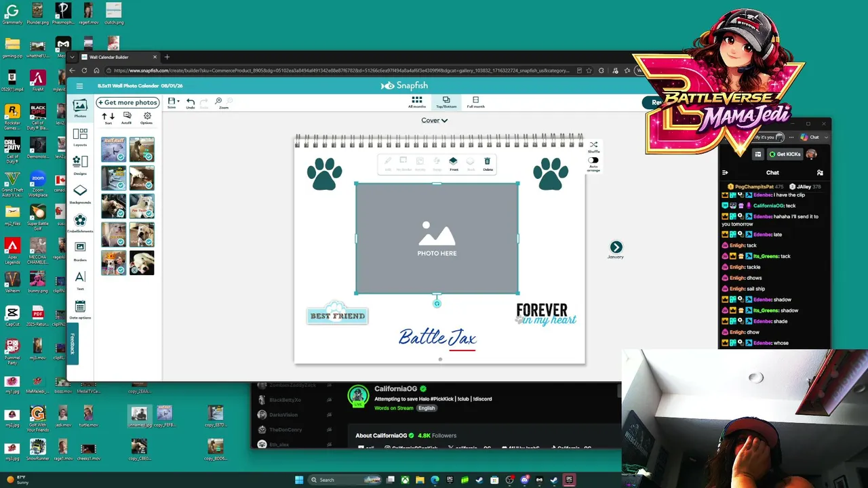Click the Words on Stream category link
868x488 pixels.
click(x=394, y=408)
